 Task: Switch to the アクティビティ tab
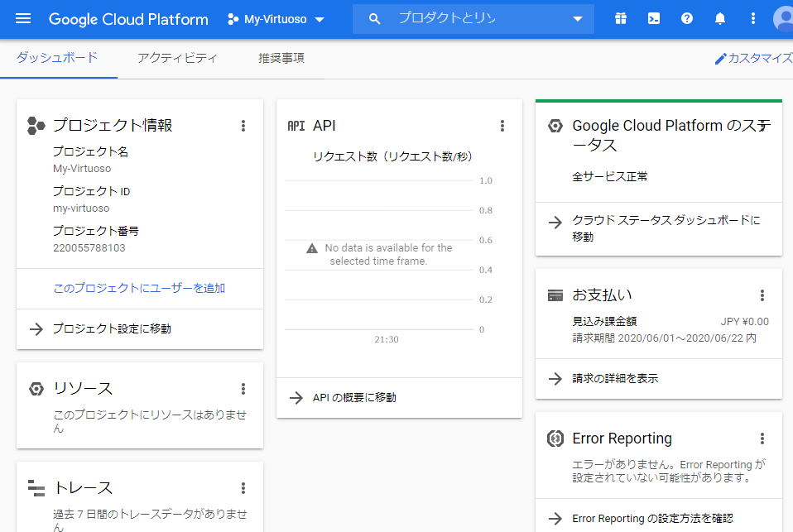[x=177, y=58]
